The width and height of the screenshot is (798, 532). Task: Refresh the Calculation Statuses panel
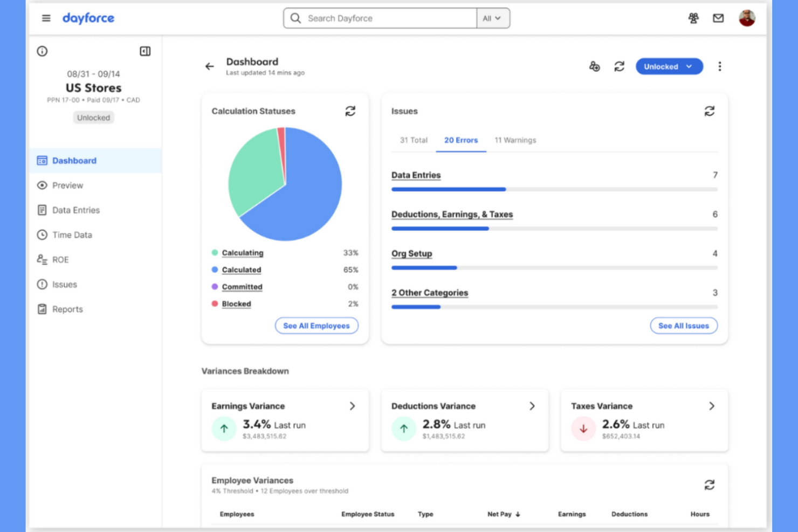point(350,111)
